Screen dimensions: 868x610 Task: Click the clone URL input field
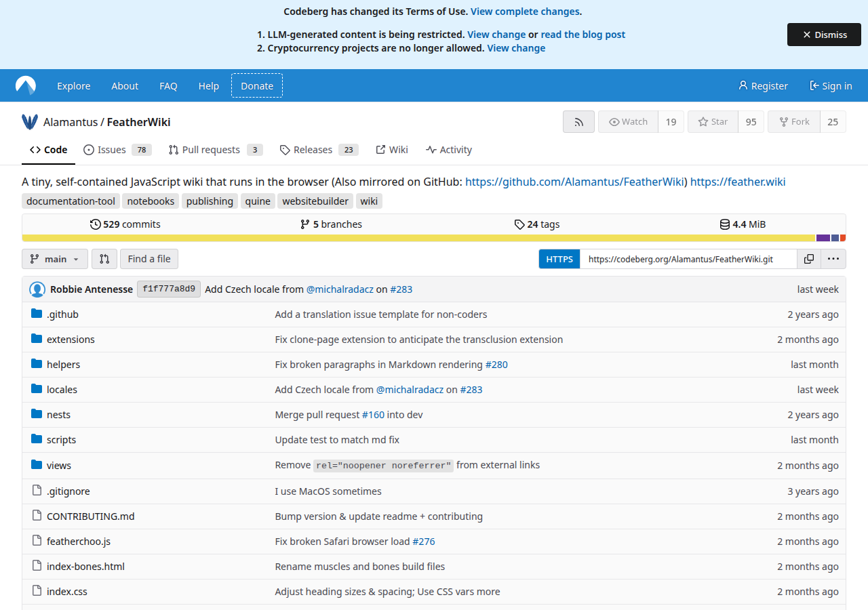pos(688,259)
